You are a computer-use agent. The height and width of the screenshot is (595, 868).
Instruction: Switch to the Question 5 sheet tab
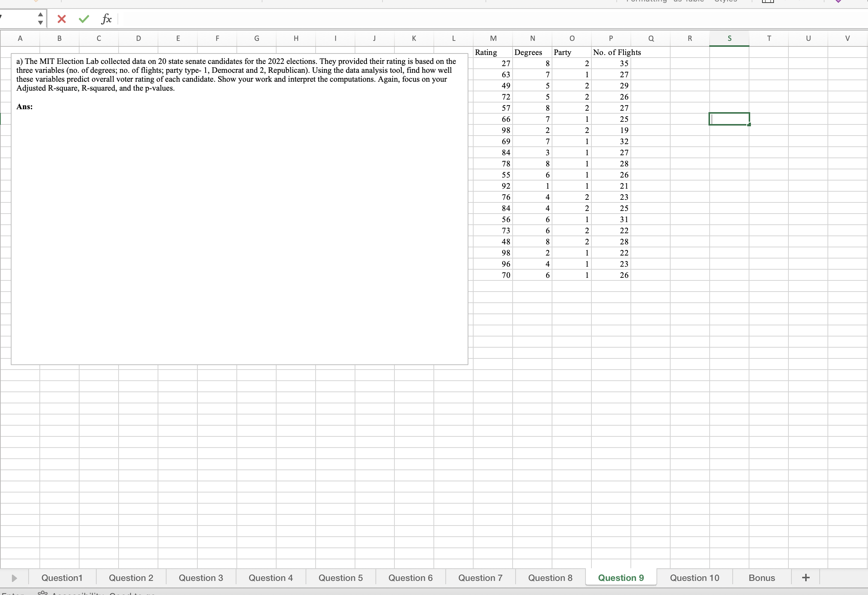click(340, 578)
